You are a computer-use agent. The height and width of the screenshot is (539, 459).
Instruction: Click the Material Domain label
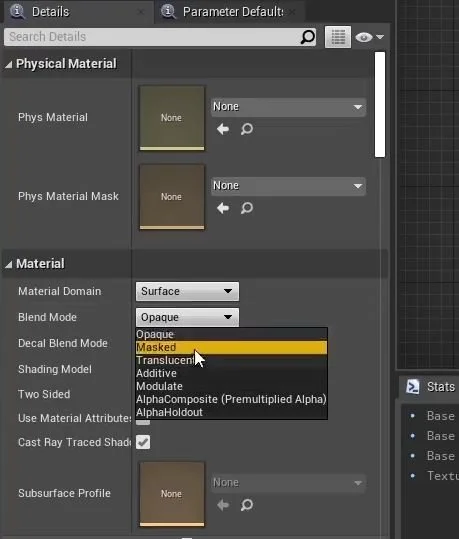pyautogui.click(x=59, y=292)
